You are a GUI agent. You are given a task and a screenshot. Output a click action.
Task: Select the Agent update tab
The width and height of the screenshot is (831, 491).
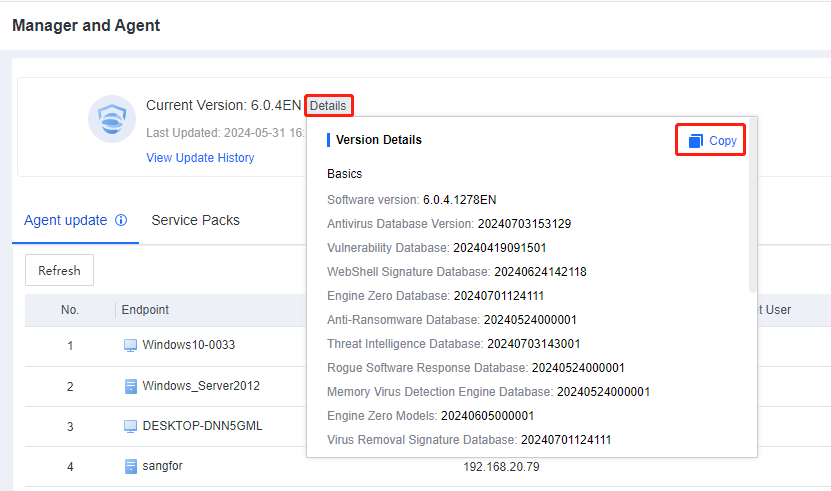65,220
